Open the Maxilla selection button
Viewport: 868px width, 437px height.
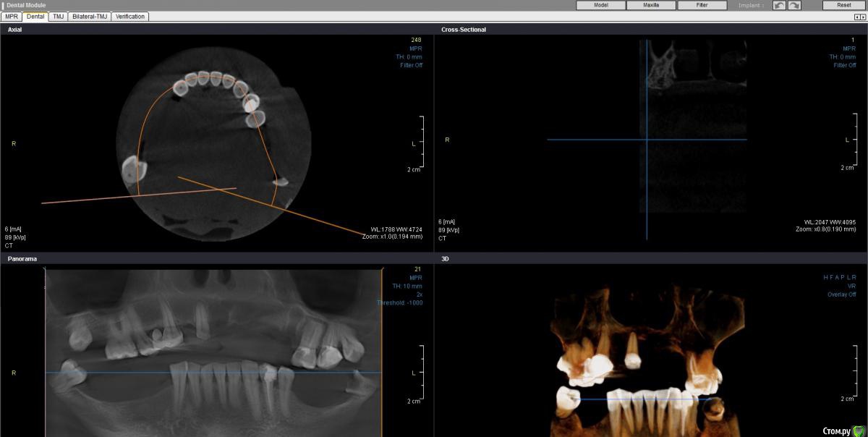[651, 5]
